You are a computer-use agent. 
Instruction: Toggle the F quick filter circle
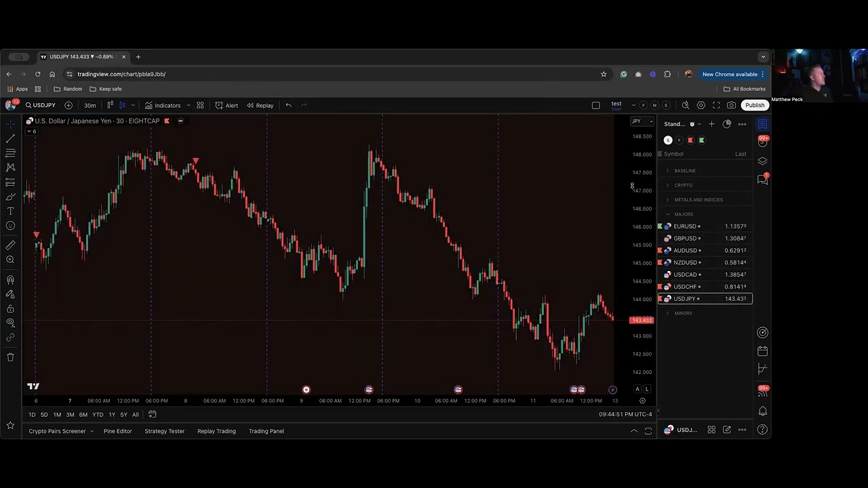(644, 105)
